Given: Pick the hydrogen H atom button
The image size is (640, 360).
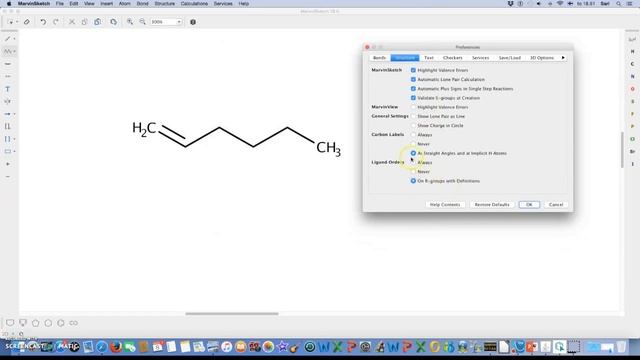Looking at the screenshot, I should [632, 52].
